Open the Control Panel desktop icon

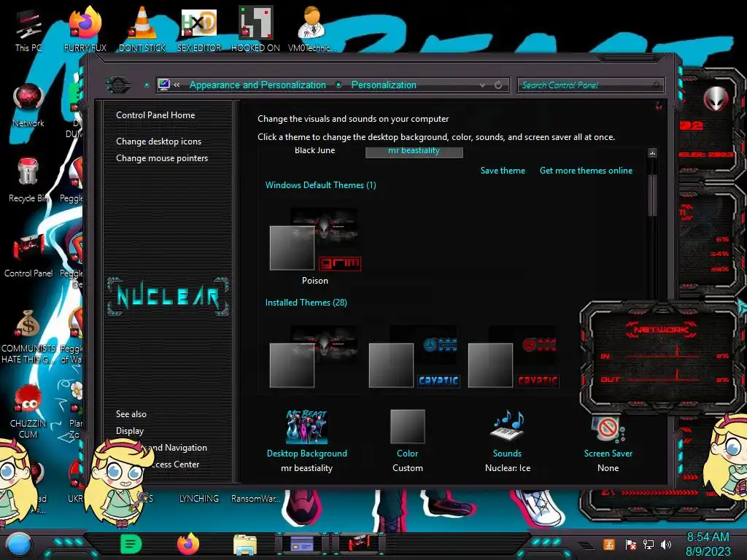pyautogui.click(x=28, y=256)
